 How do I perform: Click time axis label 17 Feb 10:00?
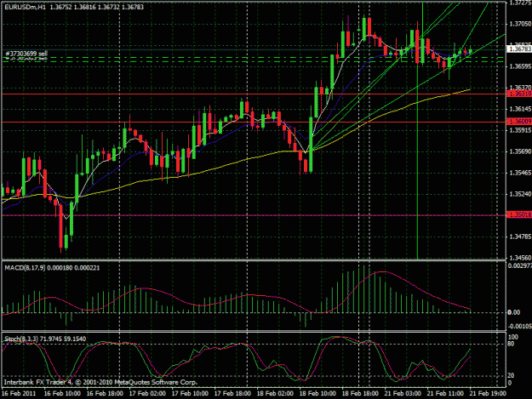click(190, 394)
